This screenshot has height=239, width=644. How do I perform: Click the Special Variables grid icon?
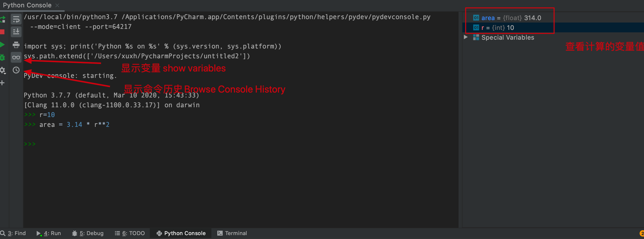[x=476, y=37]
